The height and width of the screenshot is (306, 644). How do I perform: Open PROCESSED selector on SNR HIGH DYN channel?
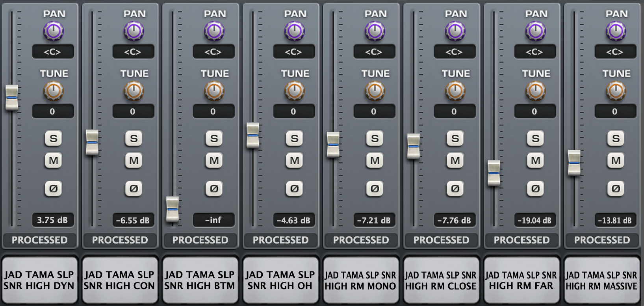coord(39,240)
